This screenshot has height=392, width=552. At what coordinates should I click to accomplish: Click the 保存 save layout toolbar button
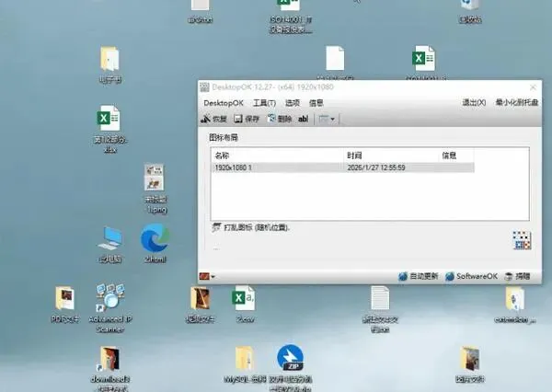pos(247,119)
